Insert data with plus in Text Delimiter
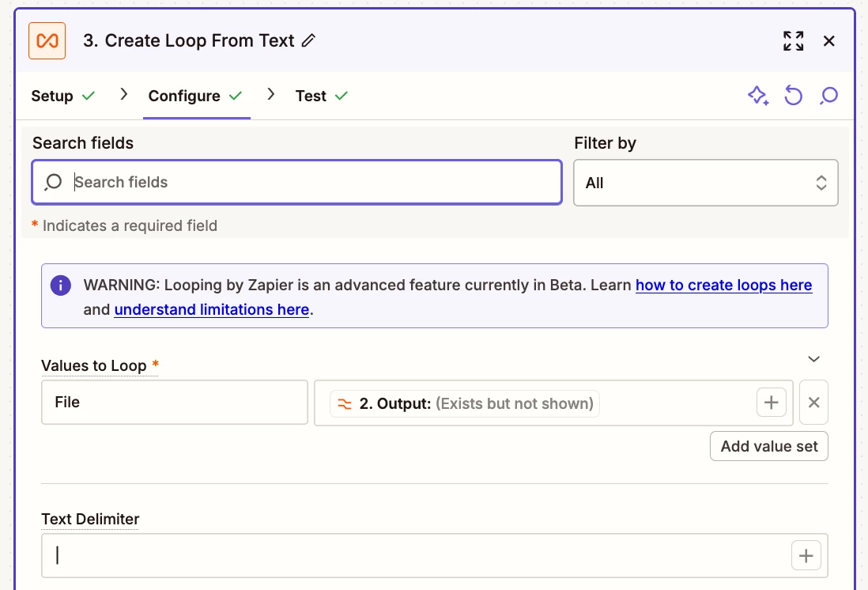This screenshot has width=868, height=590. [x=806, y=556]
